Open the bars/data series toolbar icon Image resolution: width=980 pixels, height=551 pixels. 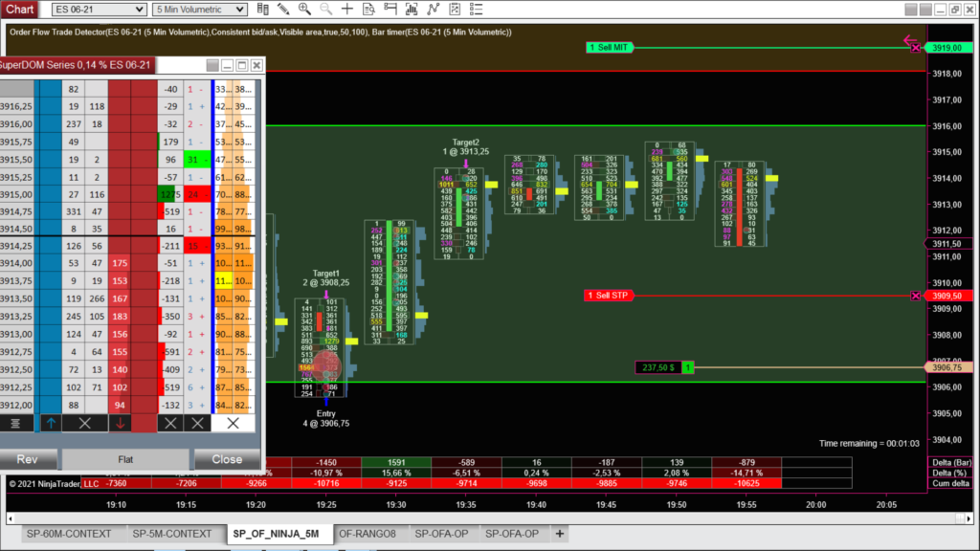(x=263, y=10)
